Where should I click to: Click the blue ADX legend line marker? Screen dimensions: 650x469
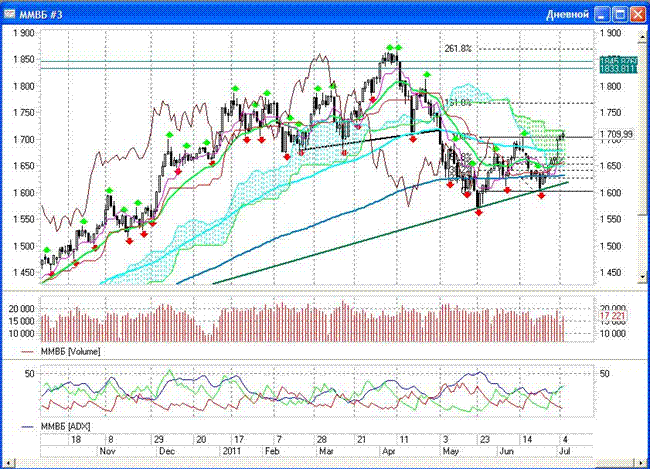tap(27, 427)
